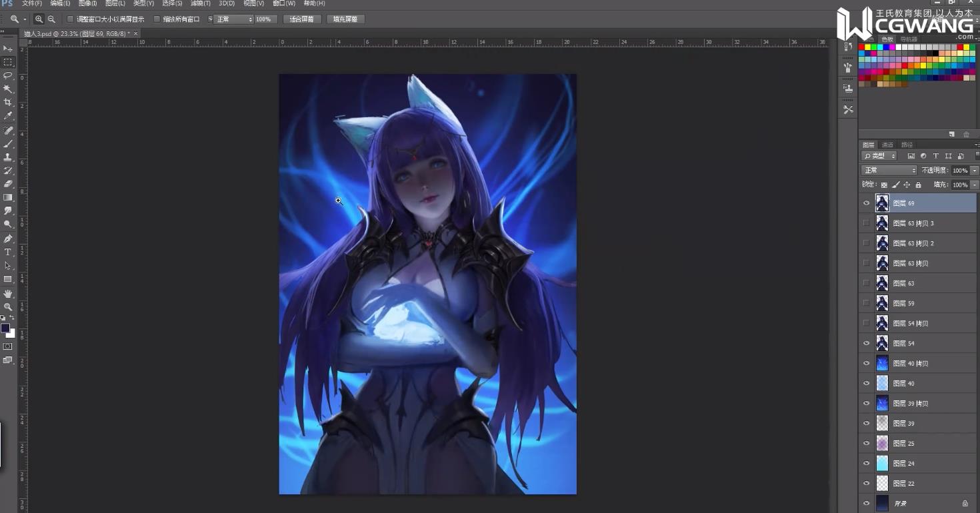Show layer 图层 59
Image resolution: width=980 pixels, height=513 pixels.
tap(867, 303)
